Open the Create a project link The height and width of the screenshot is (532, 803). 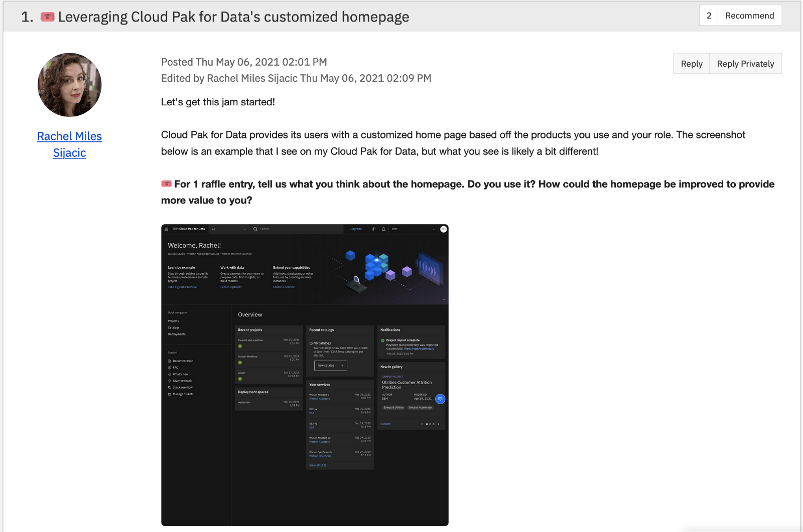tap(230, 287)
